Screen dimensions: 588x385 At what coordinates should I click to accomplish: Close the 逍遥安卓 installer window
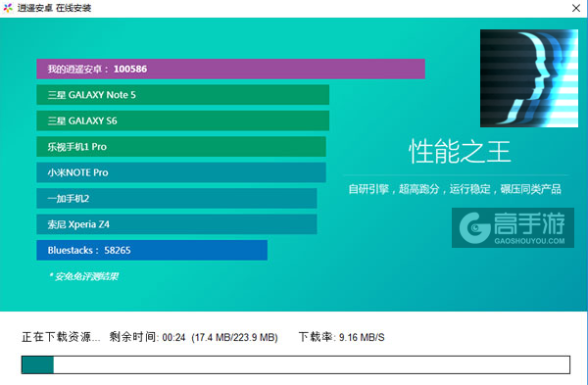pos(576,8)
